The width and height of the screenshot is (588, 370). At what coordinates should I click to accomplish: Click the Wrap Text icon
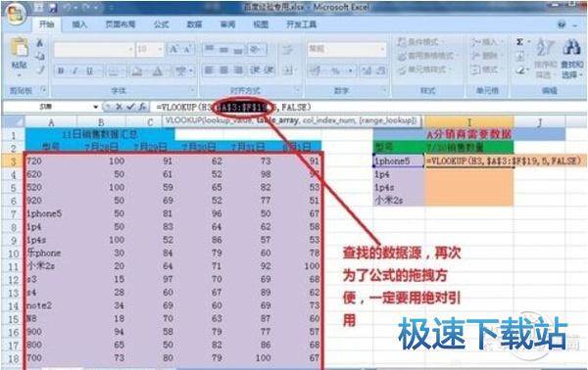(287, 49)
